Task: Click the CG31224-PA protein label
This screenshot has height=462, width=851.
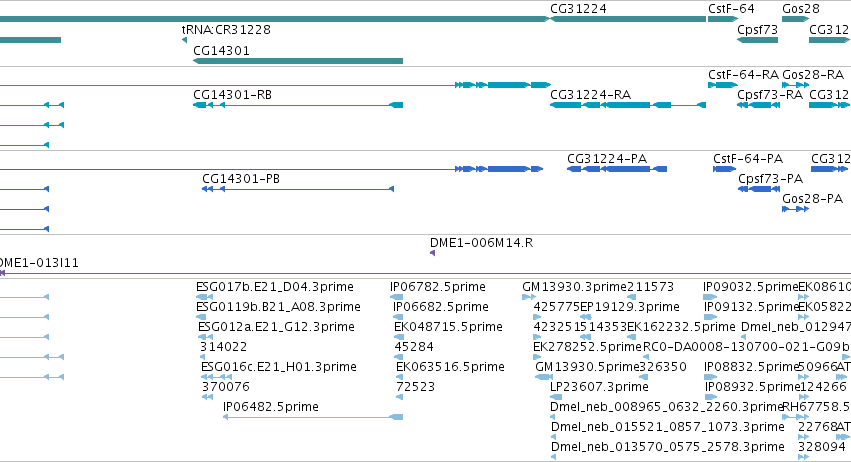Action: click(607, 159)
